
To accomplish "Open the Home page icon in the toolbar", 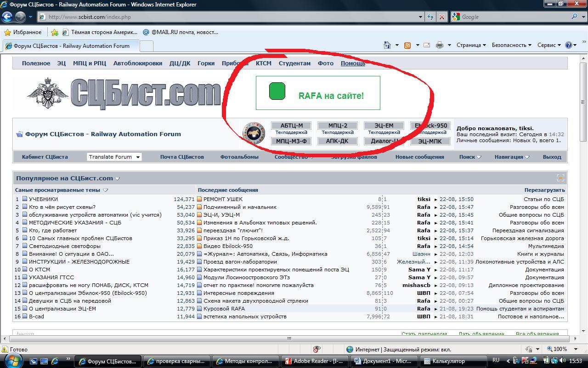I will pyautogui.click(x=387, y=45).
